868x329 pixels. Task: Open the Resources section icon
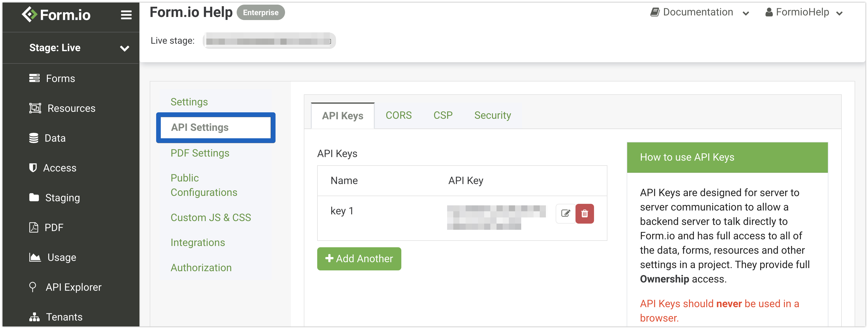(x=35, y=108)
